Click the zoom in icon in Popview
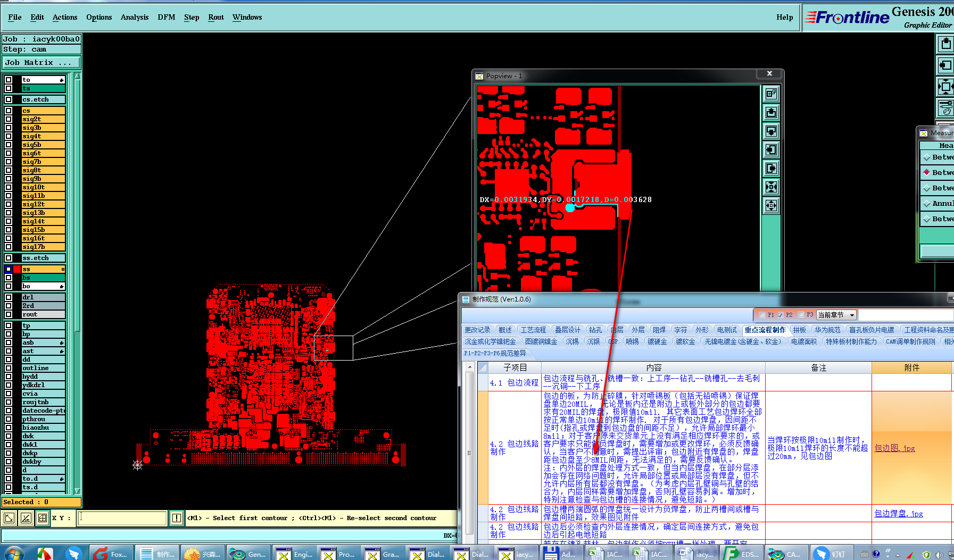Screen dimensions: 954x560 771,187
